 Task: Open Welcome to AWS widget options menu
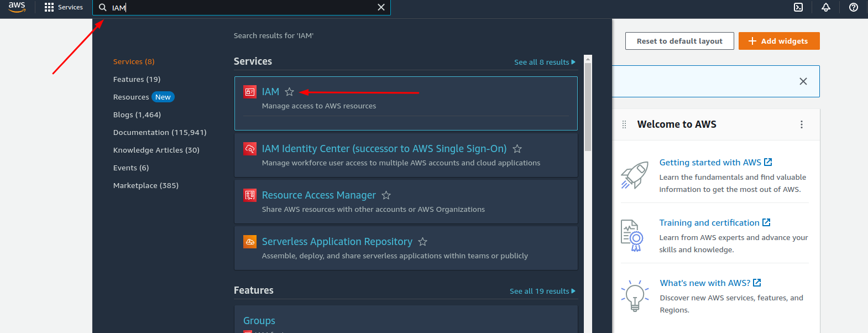(x=801, y=124)
